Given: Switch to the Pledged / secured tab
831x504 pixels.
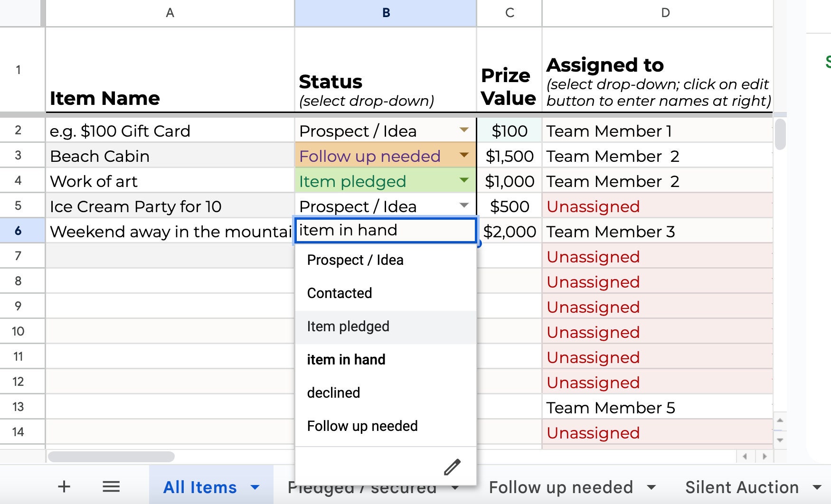Looking at the screenshot, I should [x=362, y=487].
